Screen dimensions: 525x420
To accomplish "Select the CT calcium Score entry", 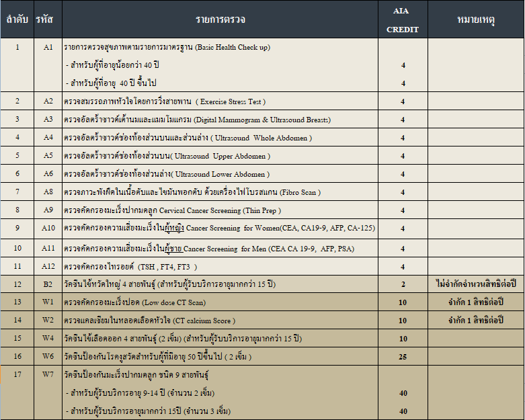I will (150, 321).
